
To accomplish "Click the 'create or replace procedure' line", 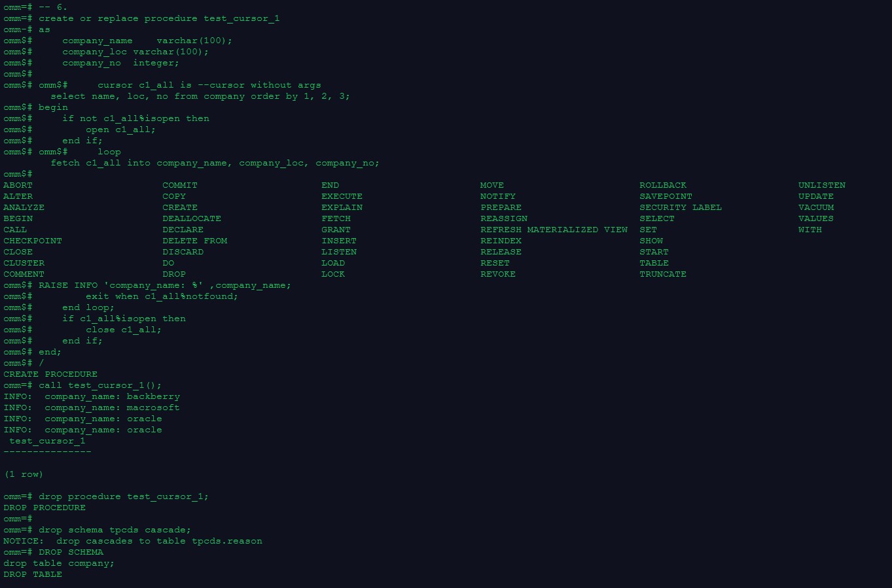I will tap(159, 18).
